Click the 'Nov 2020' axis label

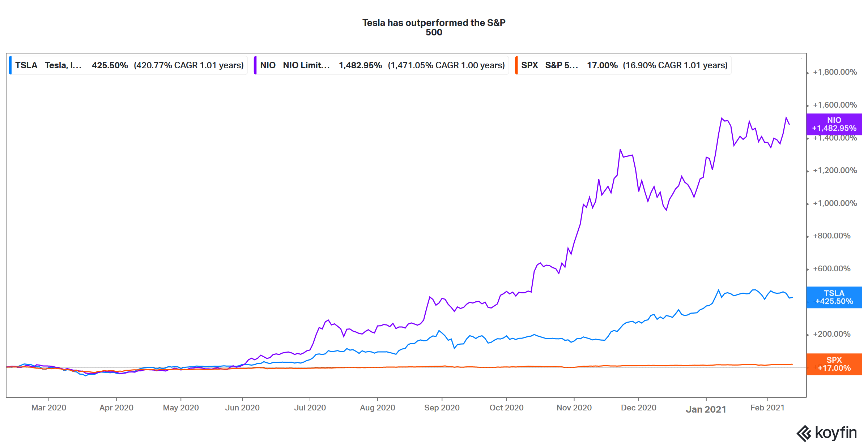pyautogui.click(x=574, y=408)
